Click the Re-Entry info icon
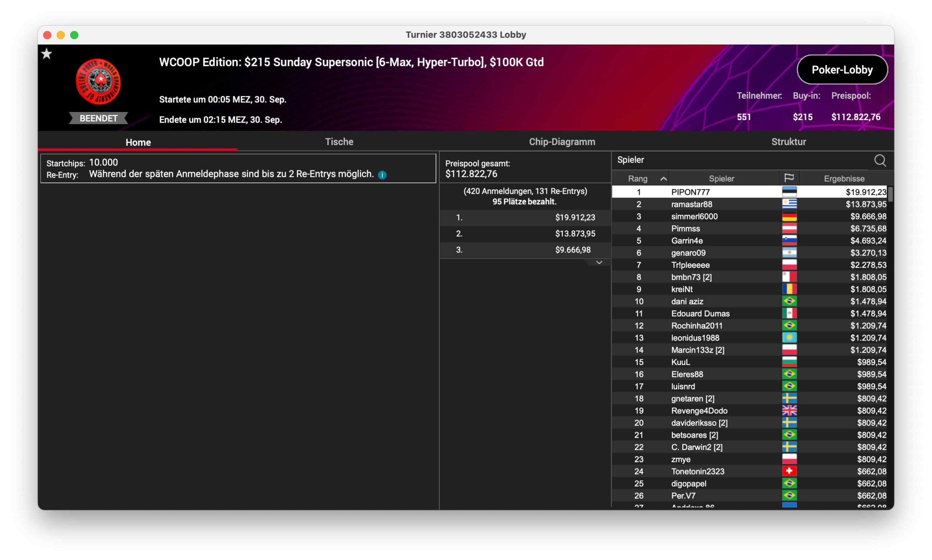 tap(382, 175)
